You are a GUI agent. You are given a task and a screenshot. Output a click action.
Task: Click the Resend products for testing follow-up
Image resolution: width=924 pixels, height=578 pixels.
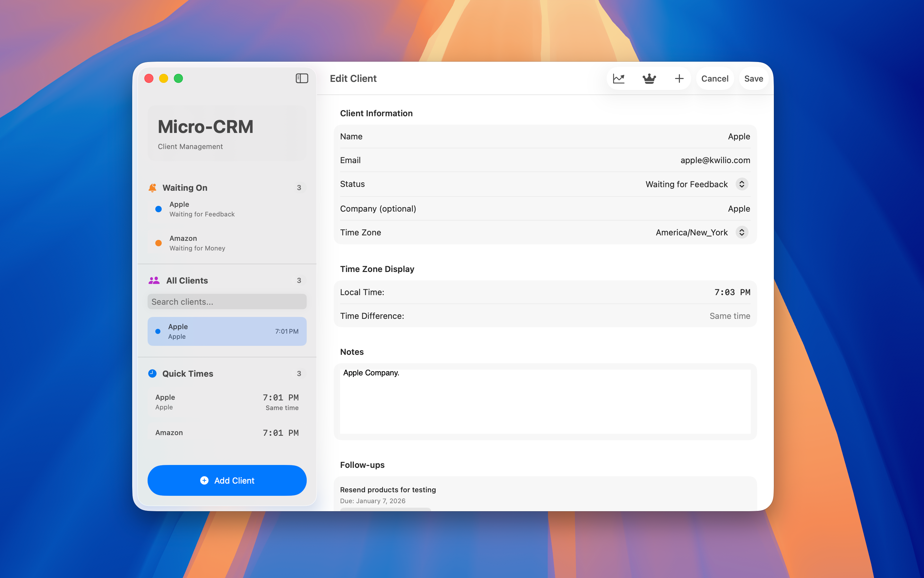(388, 490)
